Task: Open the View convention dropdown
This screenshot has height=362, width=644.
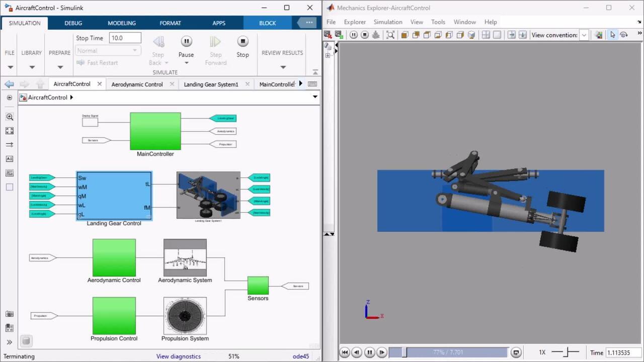Action: click(x=584, y=35)
